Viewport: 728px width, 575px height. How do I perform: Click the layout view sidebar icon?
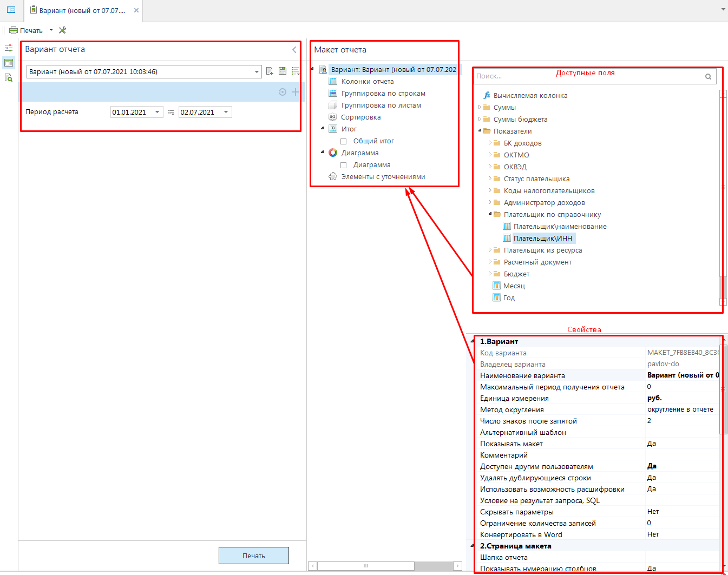[x=9, y=63]
